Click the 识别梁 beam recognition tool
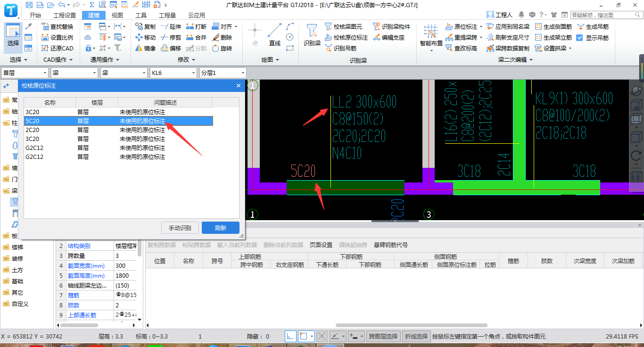 pyautogui.click(x=312, y=36)
